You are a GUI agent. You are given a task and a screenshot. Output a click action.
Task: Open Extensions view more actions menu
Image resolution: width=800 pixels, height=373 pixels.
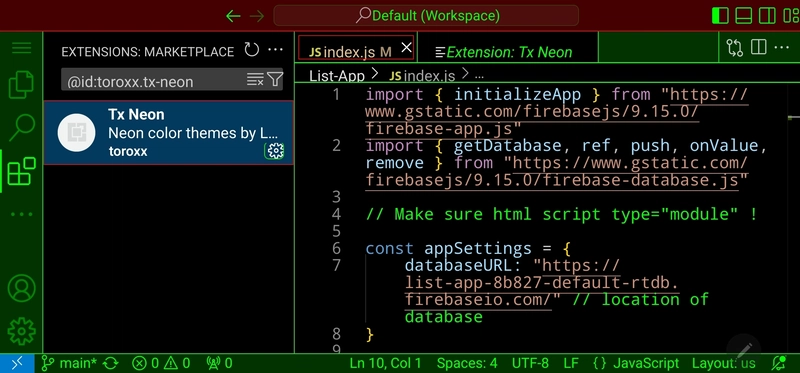[276, 50]
